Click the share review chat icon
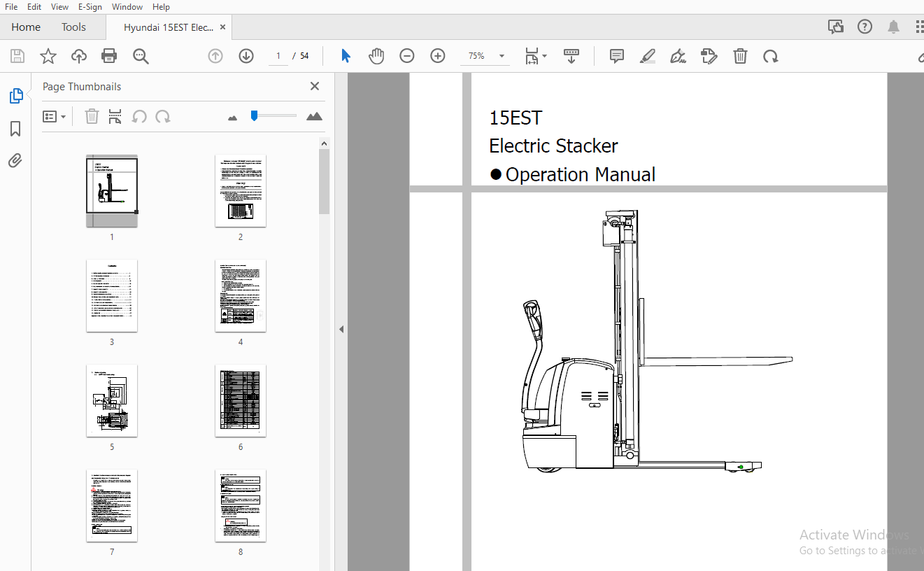 click(x=836, y=27)
